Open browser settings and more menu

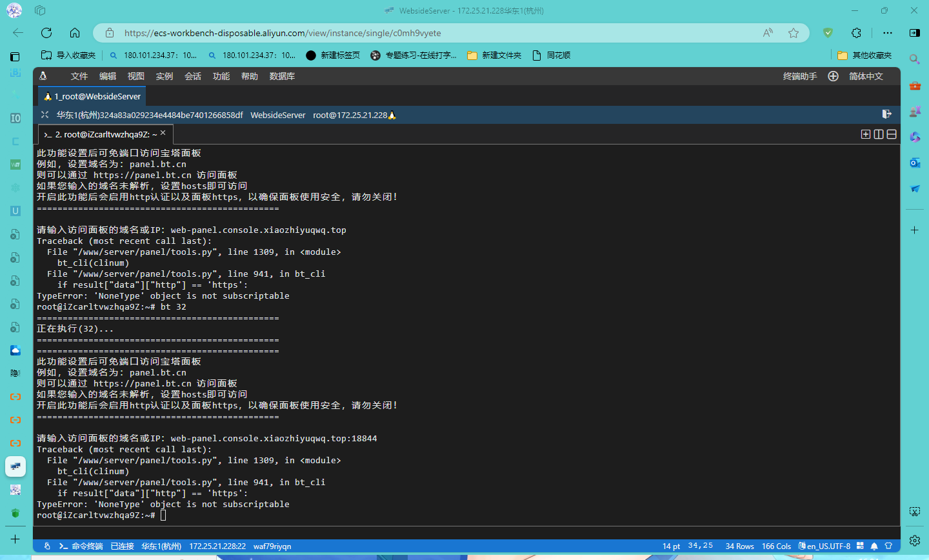(888, 33)
